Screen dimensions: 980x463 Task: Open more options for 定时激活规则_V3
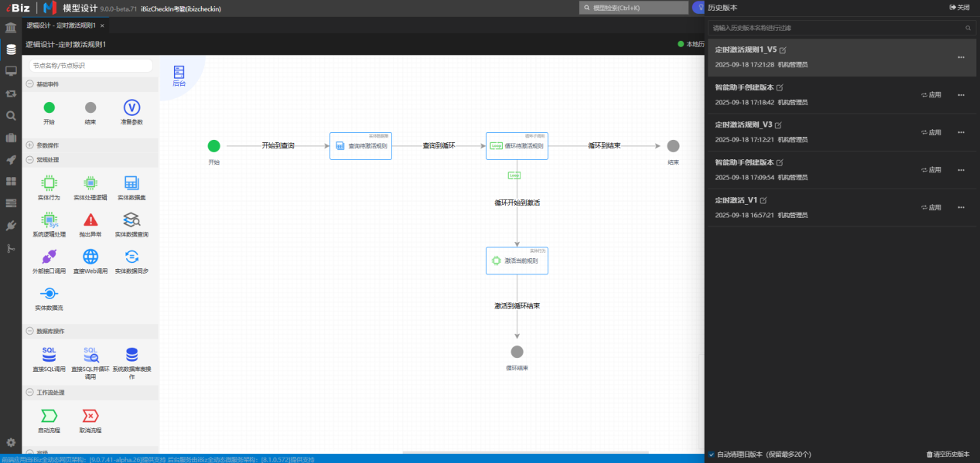click(961, 132)
